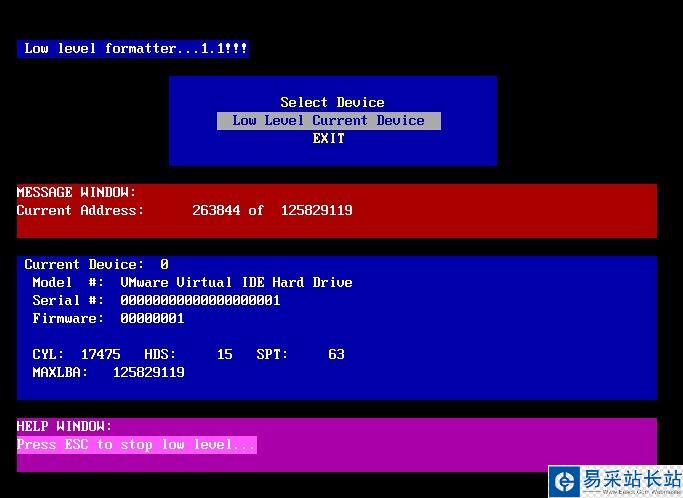Click the 'Serial #:' label
The width and height of the screenshot is (683, 498).
coord(68,300)
